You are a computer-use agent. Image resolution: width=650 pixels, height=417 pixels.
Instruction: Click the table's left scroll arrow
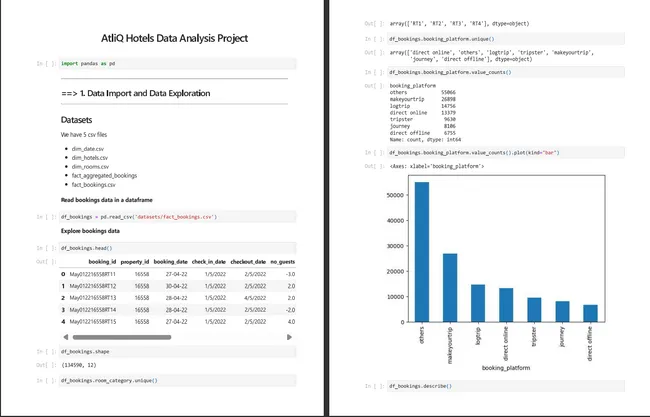tap(65, 337)
